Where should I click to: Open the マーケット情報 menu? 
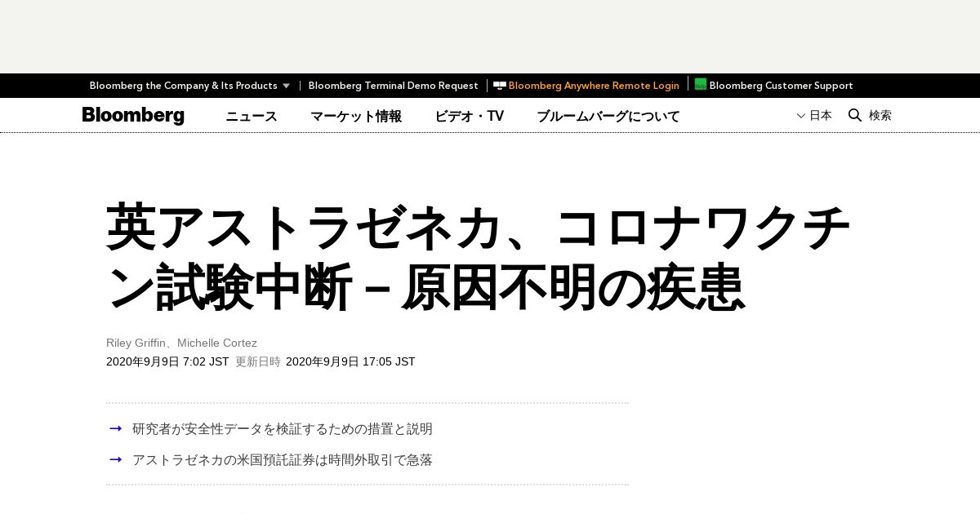click(x=356, y=116)
